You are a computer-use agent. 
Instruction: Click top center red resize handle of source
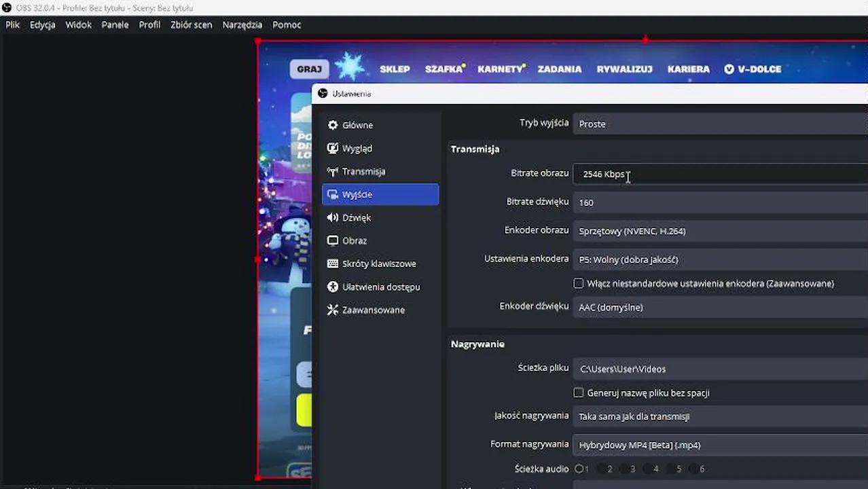pyautogui.click(x=645, y=40)
